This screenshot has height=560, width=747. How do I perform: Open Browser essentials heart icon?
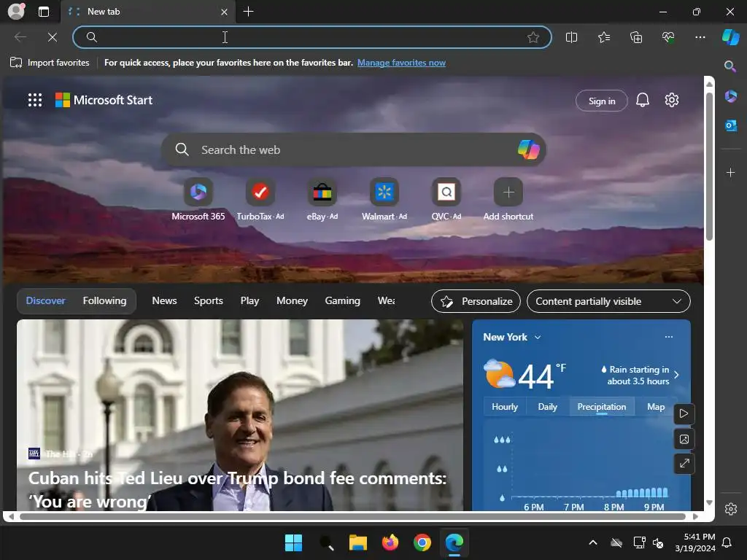[x=668, y=37]
